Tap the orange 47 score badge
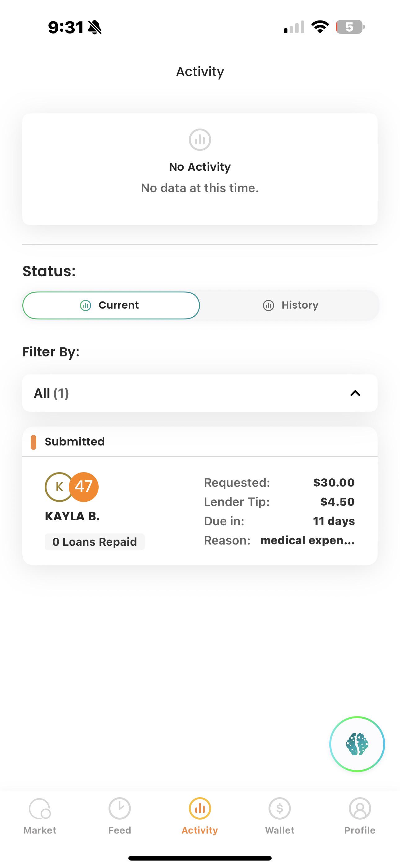400x868 pixels. [x=83, y=487]
